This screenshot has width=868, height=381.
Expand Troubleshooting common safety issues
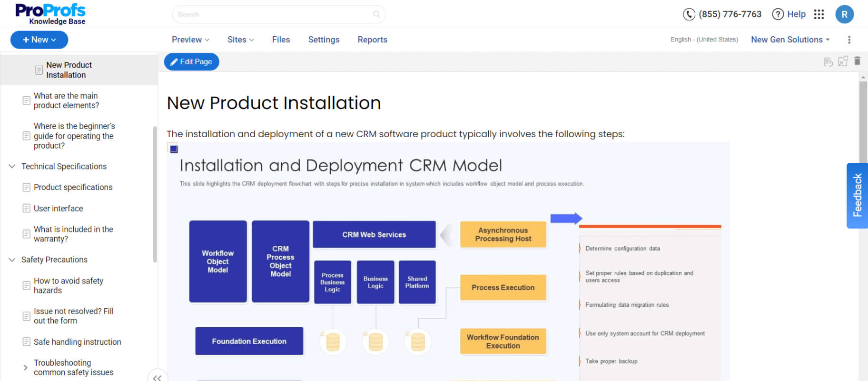(25, 367)
